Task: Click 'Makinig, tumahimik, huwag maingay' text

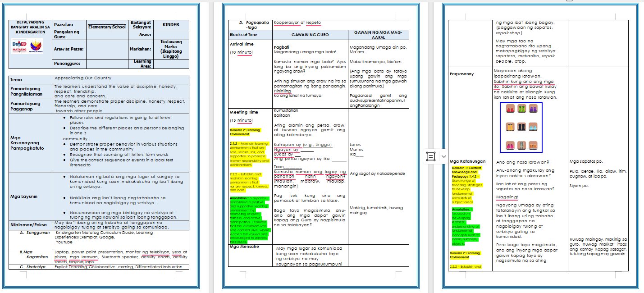Action: pyautogui.click(x=375, y=210)
